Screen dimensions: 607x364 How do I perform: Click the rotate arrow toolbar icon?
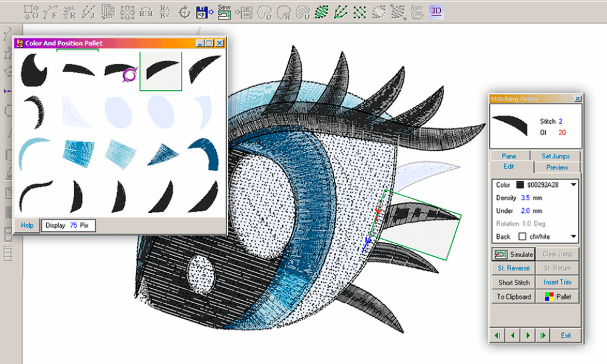185,12
